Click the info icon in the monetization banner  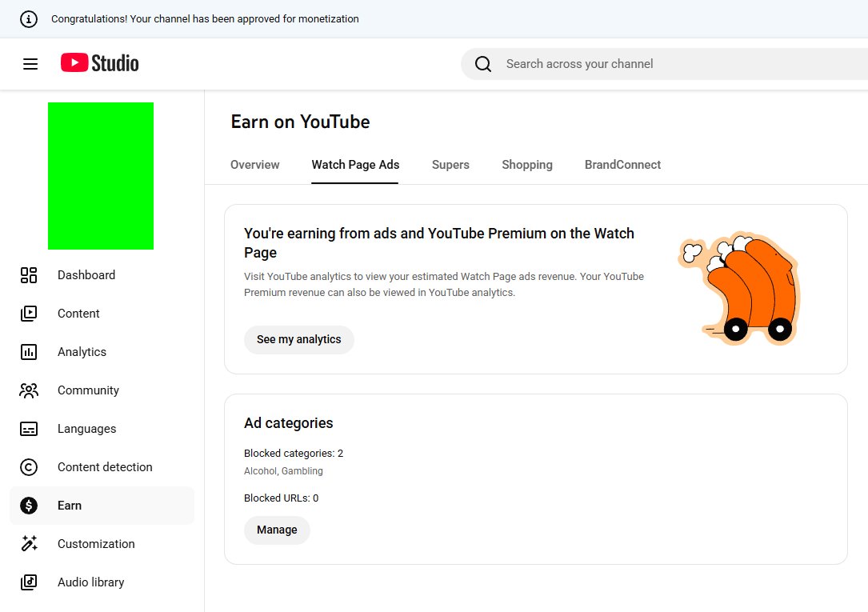(29, 19)
